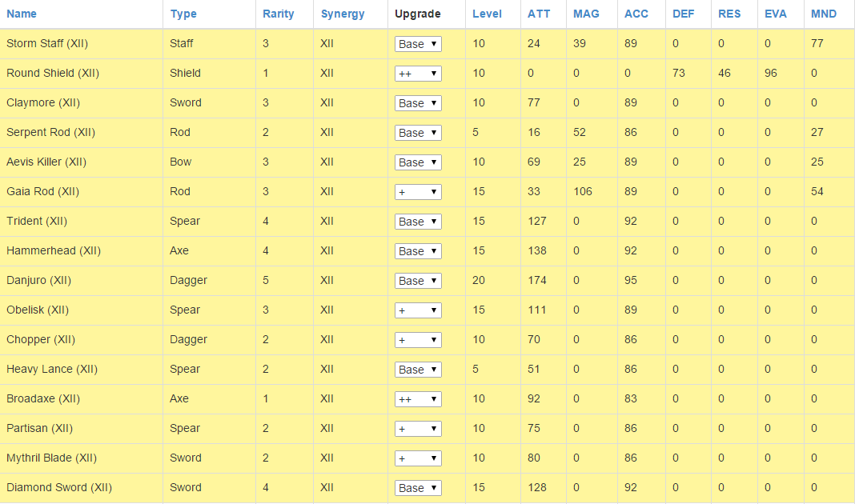Open the Upgrade dropdown for Chopper
The height and width of the screenshot is (504, 855).
[417, 339]
